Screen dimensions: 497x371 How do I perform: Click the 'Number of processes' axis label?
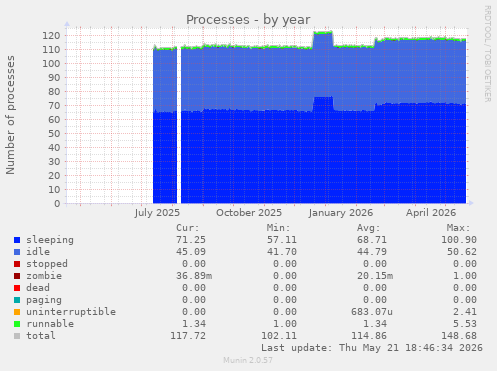10,115
